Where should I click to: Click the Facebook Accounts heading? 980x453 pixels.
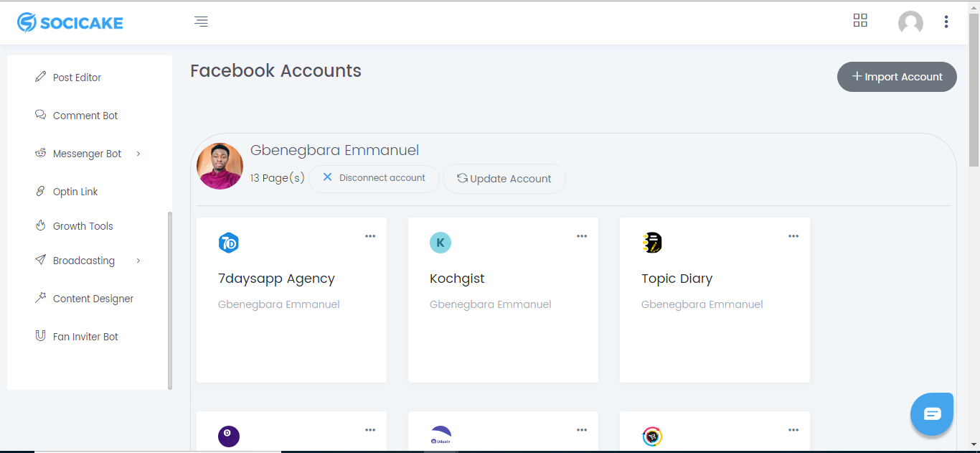(275, 71)
